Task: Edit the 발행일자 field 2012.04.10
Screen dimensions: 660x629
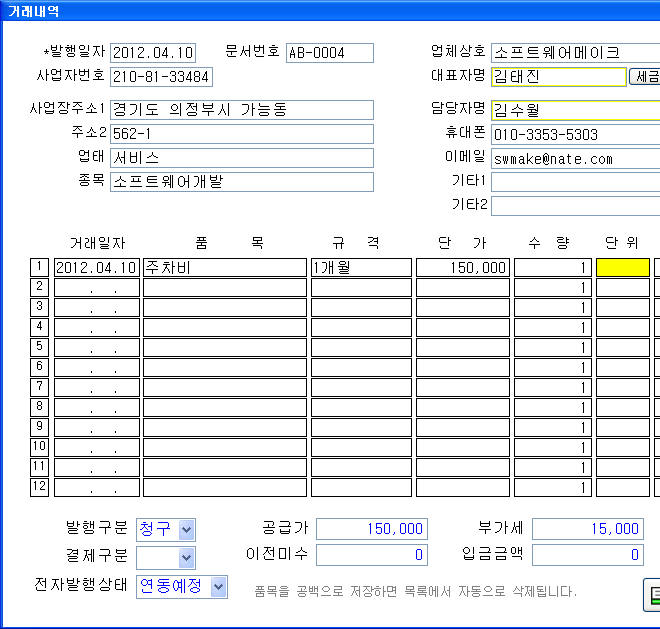Action: pos(153,53)
